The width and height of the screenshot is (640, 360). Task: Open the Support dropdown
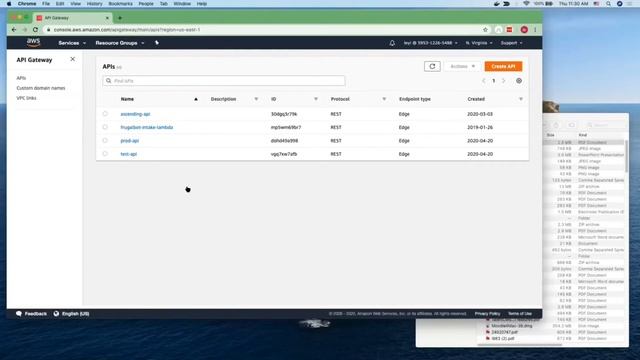coord(511,43)
